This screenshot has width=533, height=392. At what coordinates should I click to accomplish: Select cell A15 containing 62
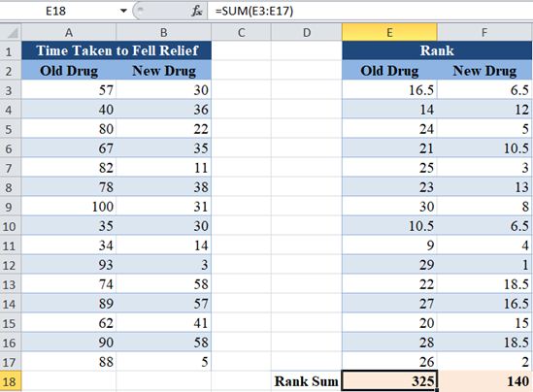click(69, 322)
